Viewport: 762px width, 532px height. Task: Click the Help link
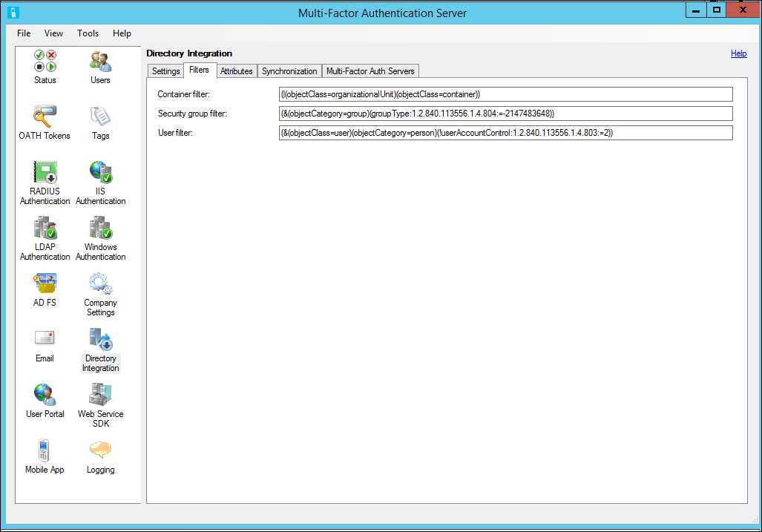pos(738,53)
